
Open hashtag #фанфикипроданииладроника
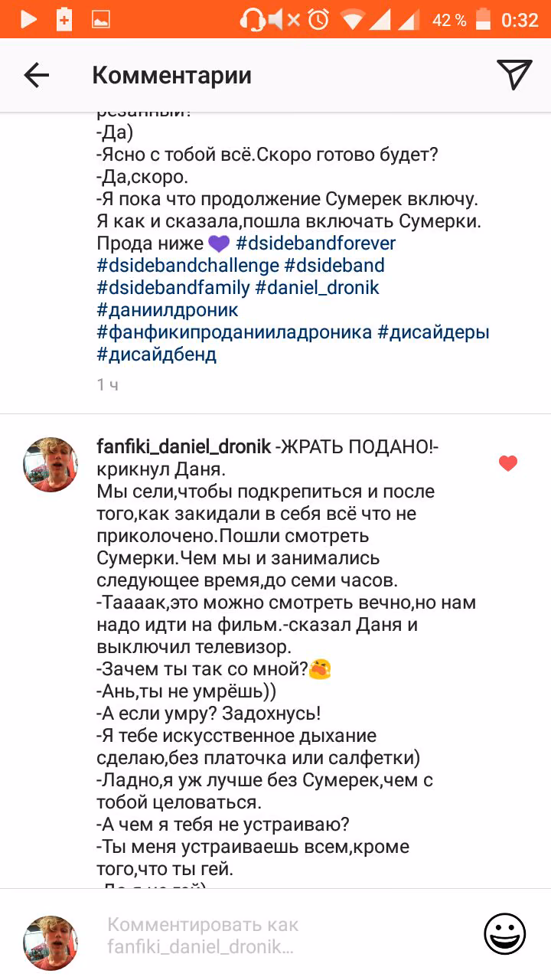[234, 332]
